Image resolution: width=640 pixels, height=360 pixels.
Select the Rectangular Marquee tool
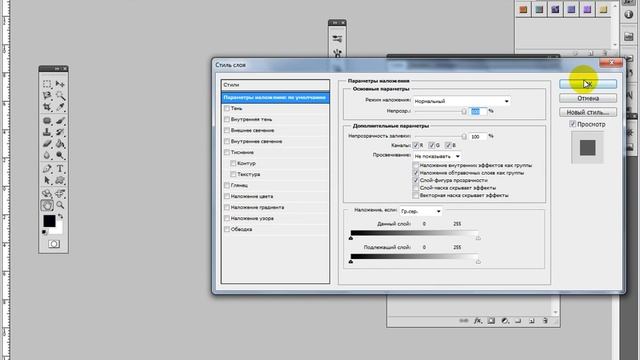[47, 84]
